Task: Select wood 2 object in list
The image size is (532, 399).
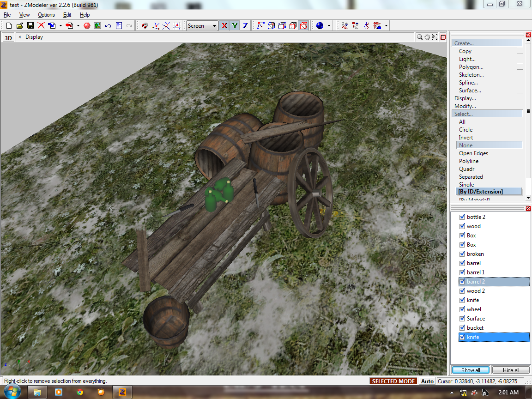Action: [x=476, y=291]
